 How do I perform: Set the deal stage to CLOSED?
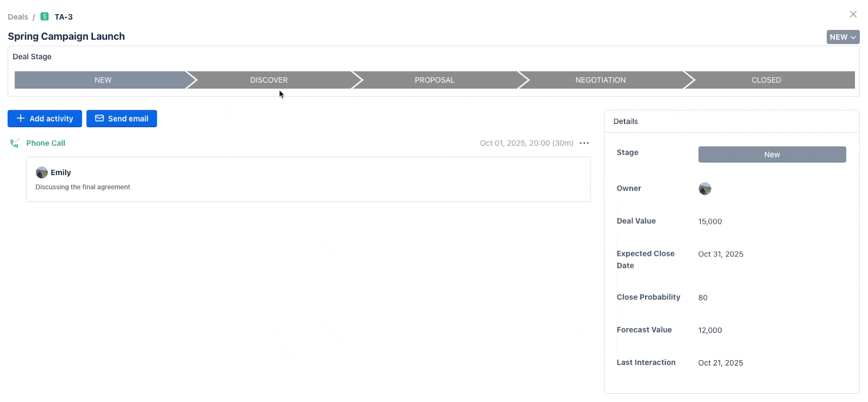tap(766, 80)
